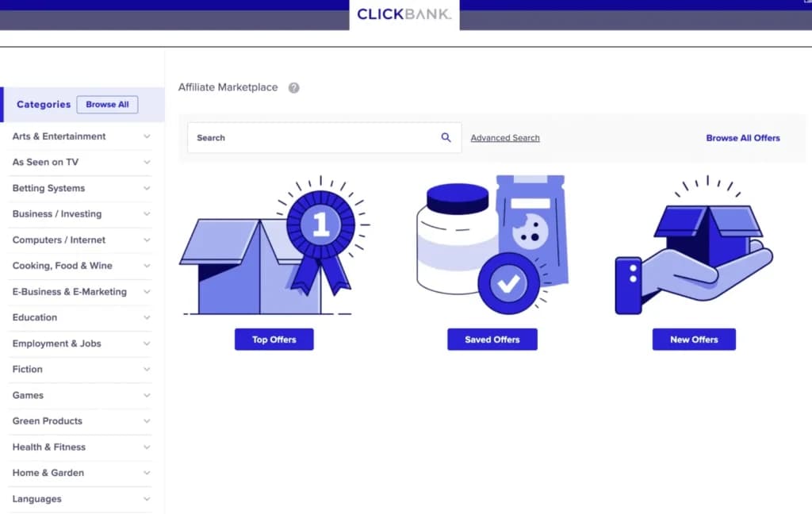
Task: Open the Top Offers button
Action: (x=274, y=339)
